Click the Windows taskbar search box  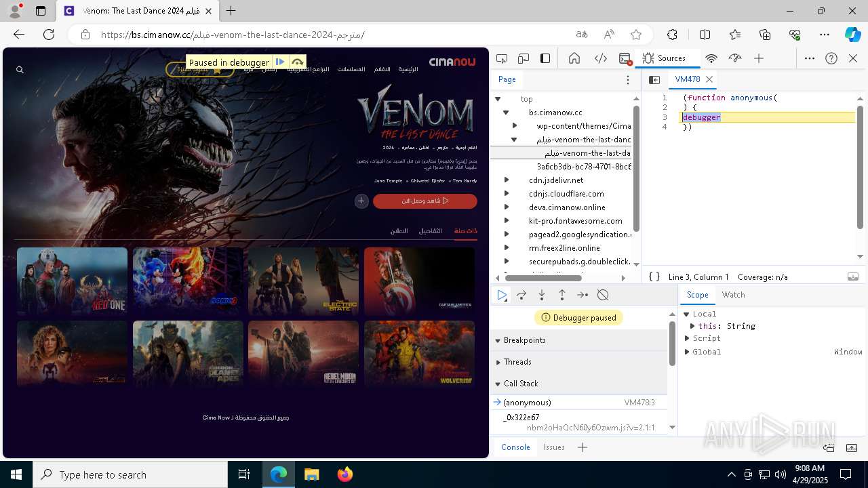pyautogui.click(x=130, y=474)
